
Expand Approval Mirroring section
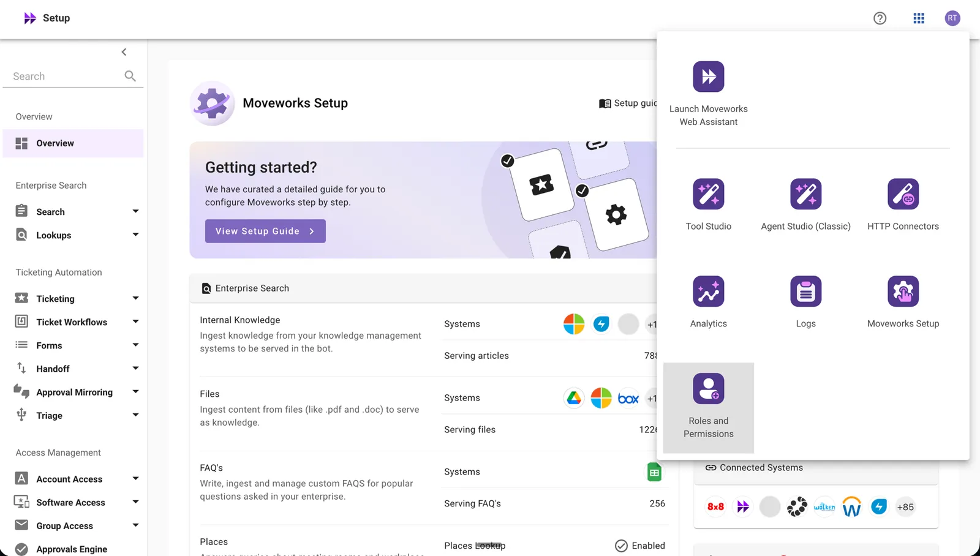pos(136,392)
